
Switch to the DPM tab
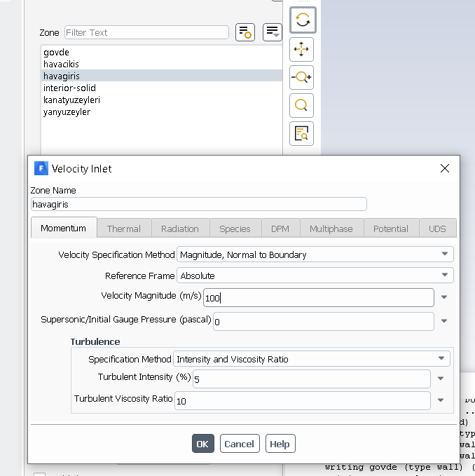(x=280, y=229)
